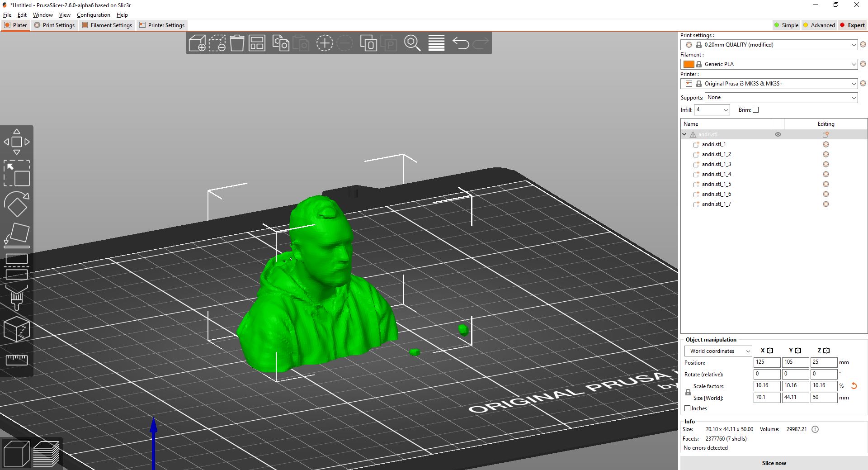The width and height of the screenshot is (868, 470).
Task: Open the Window menu
Action: coord(43,15)
